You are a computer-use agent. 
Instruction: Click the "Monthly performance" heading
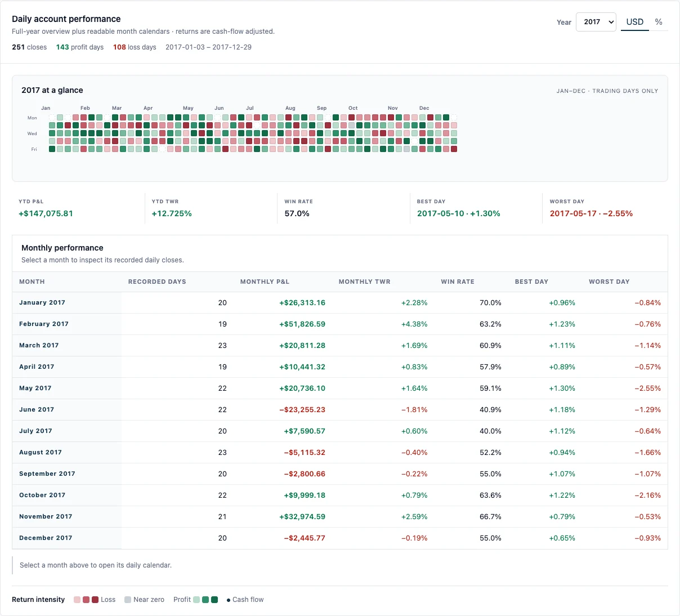point(62,248)
